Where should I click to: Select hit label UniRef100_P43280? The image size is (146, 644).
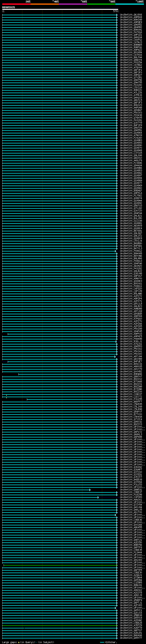point(131,85)
